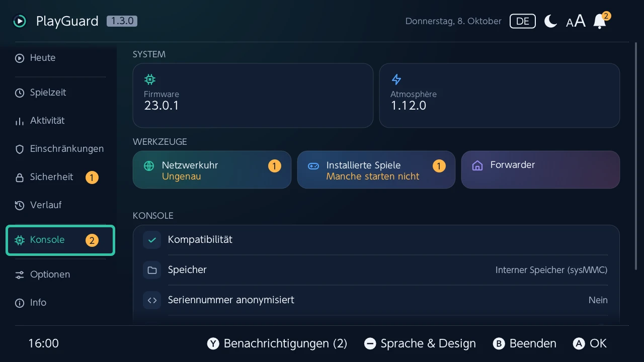Viewport: 644px width, 362px height.
Task: Click the Seriennummer anonymisiert code icon
Action: tap(152, 300)
